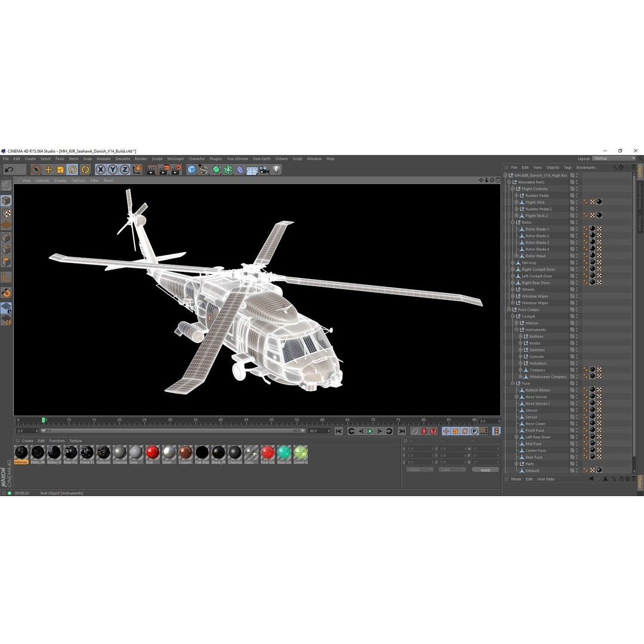Image resolution: width=644 pixels, height=644 pixels.
Task: Click Object Manager Bookmarks menu
Action: point(586,168)
